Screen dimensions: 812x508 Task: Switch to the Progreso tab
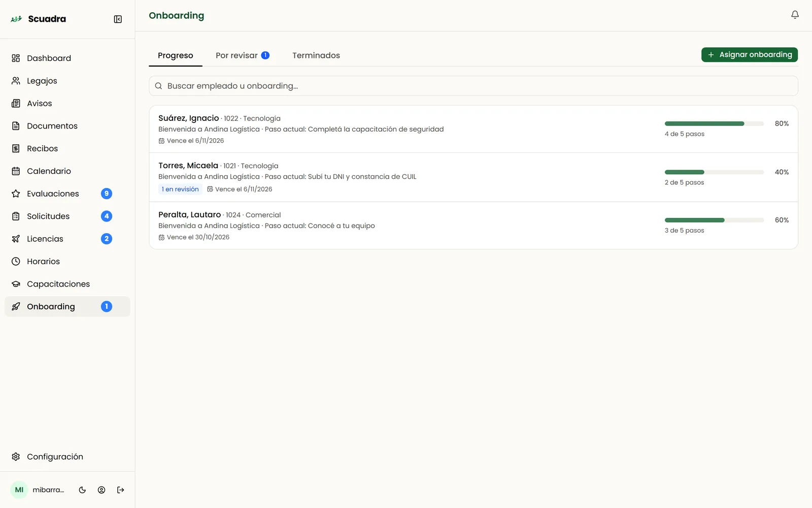click(x=176, y=55)
